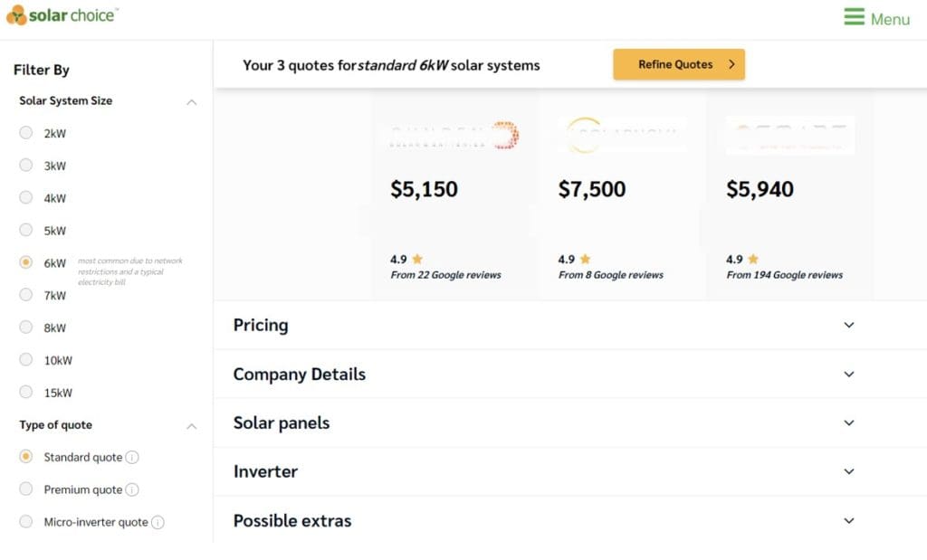Open the From 194 Google reviews link
The image size is (927, 560).
[785, 275]
